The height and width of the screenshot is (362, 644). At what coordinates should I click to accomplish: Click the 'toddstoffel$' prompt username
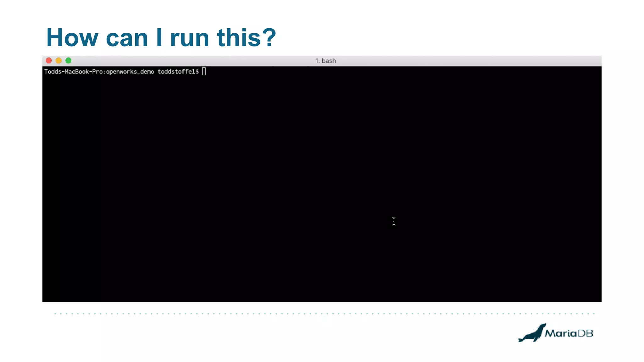point(178,72)
